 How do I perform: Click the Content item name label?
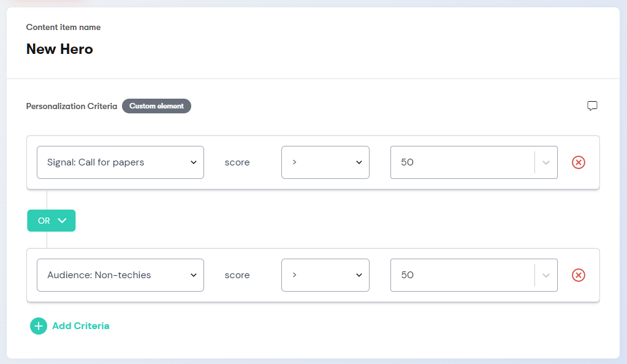coord(63,27)
